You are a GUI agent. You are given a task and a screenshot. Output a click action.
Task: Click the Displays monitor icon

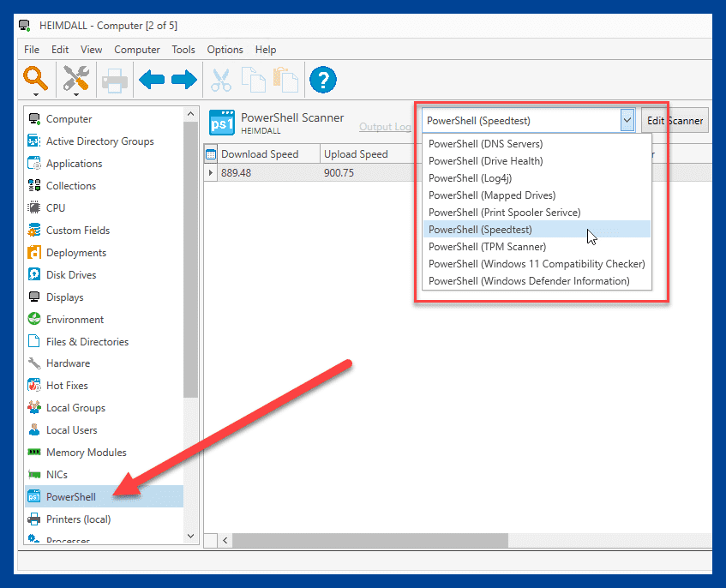tap(34, 297)
